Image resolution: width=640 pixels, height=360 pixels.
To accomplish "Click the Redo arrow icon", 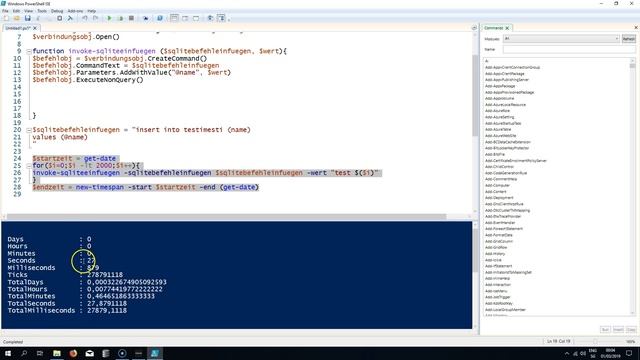I will click(95, 18).
